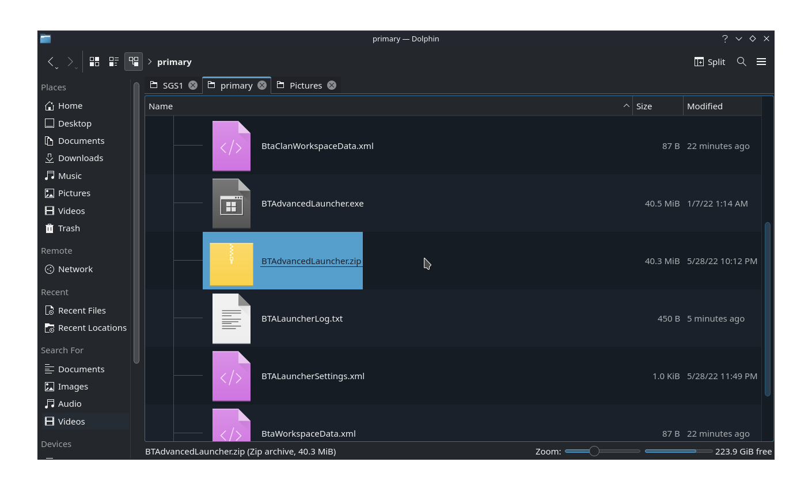Image resolution: width=812 pixels, height=504 pixels.
Task: Click the BTALauncherSettings.xml code icon
Action: [x=232, y=376]
